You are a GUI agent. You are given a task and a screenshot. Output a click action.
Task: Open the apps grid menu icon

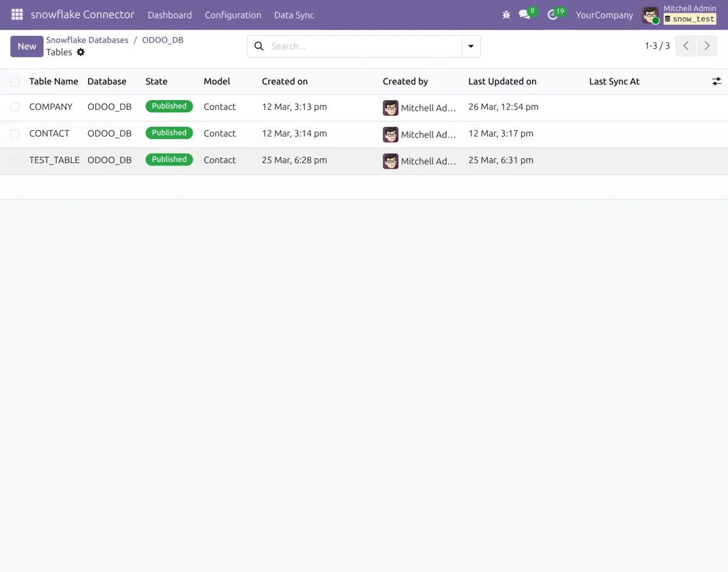click(x=17, y=15)
